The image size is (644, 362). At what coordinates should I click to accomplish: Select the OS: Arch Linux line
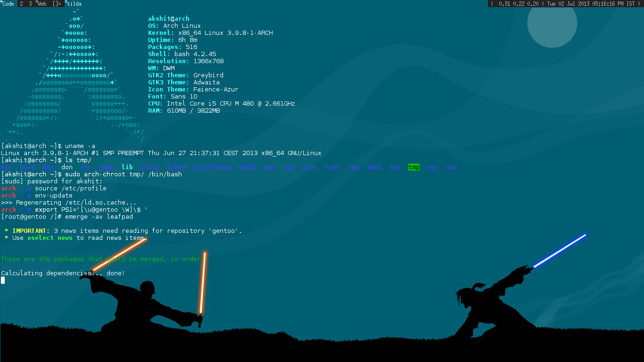click(x=174, y=26)
